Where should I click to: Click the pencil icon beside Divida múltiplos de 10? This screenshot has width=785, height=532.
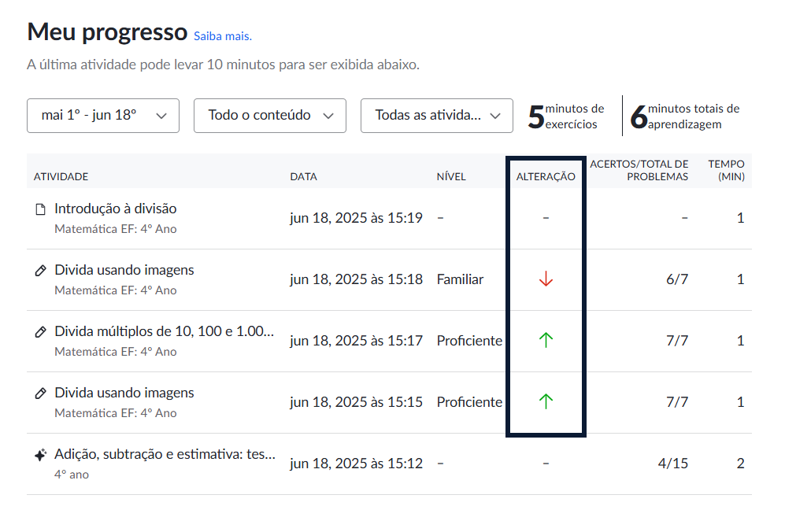pyautogui.click(x=41, y=332)
